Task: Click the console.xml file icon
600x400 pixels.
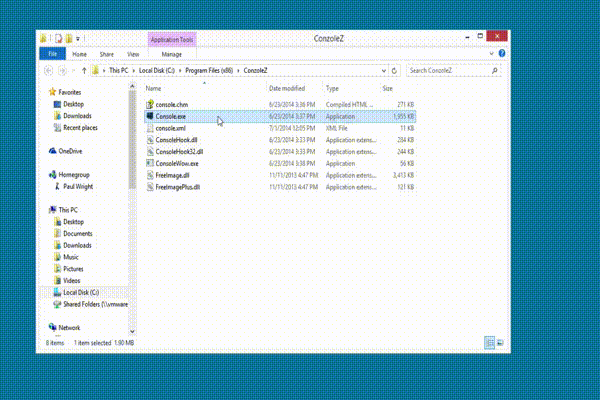Action: click(x=150, y=128)
